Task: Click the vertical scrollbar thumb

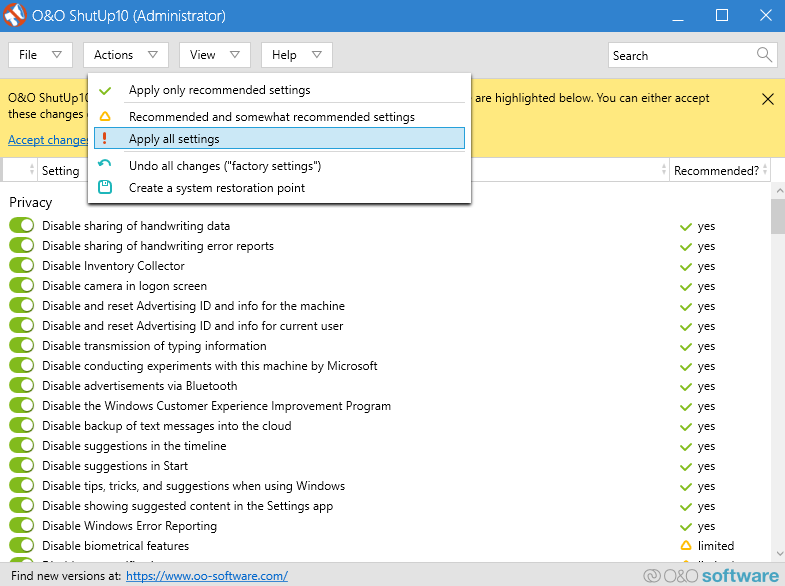Action: coord(778,216)
